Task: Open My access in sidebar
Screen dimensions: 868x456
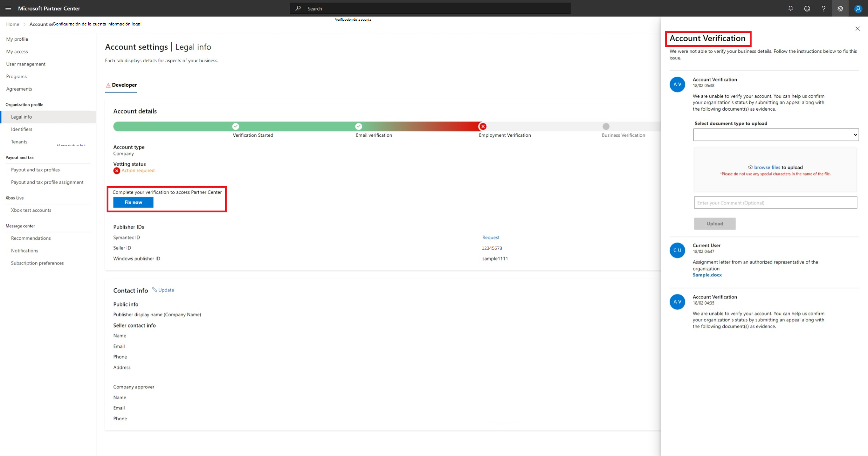Action: (17, 52)
